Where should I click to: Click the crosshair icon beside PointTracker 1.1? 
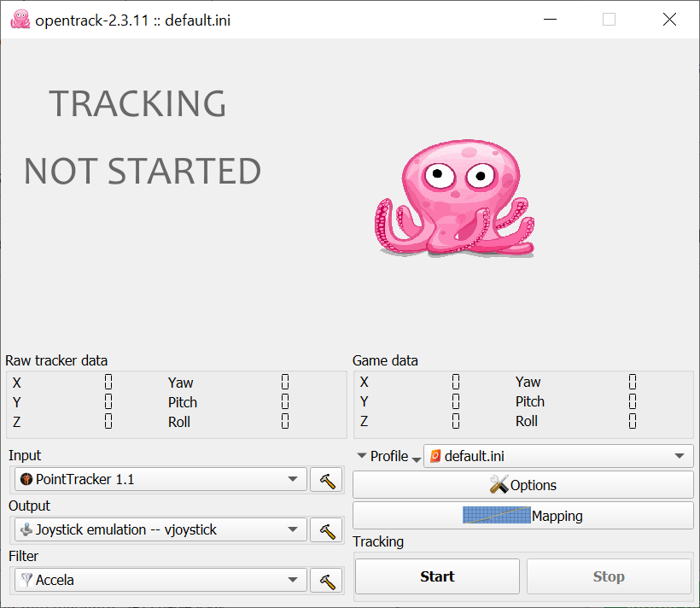tap(25, 479)
